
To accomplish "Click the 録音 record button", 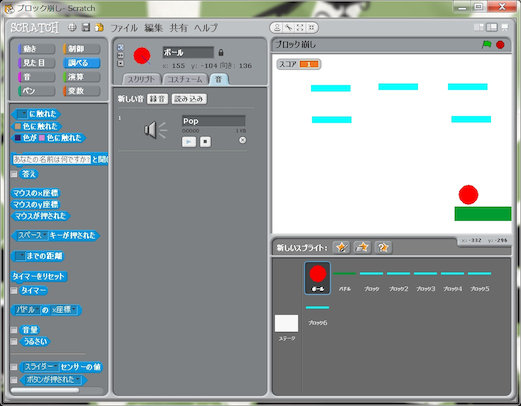I will 157,99.
